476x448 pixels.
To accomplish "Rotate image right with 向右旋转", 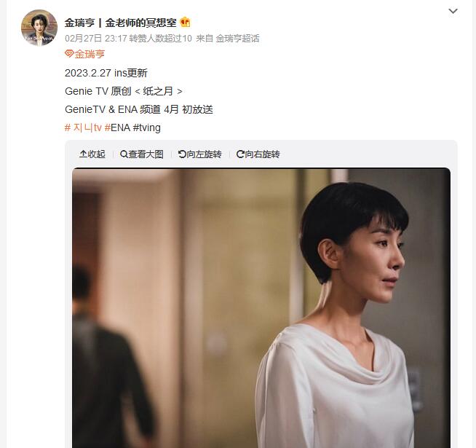I will tap(258, 154).
